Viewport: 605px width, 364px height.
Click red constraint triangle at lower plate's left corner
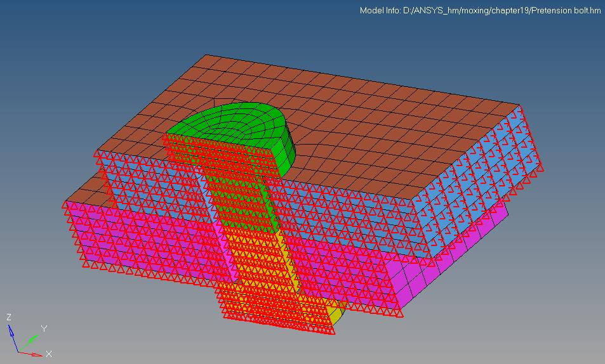coord(68,205)
